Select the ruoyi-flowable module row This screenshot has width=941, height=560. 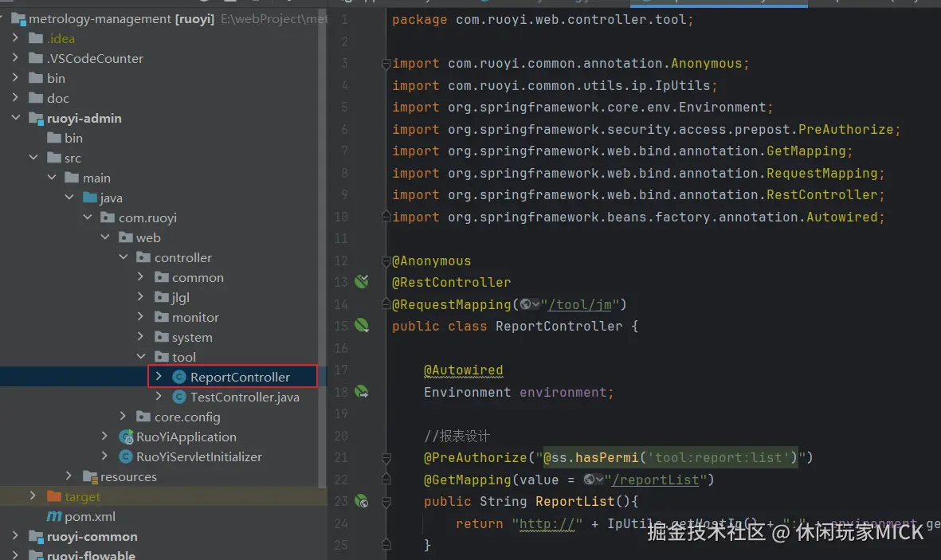[x=163, y=554]
